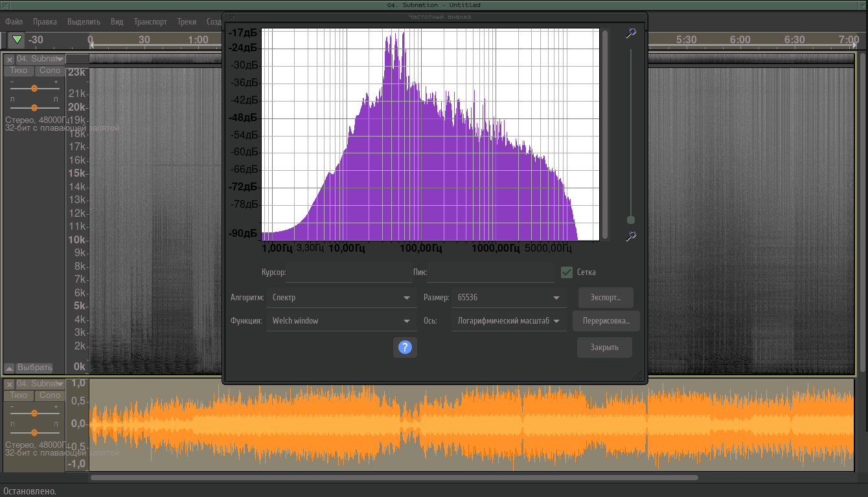
Task: Open the Ось dropdown showing Логарифмический масштаб
Action: pyautogui.click(x=509, y=321)
